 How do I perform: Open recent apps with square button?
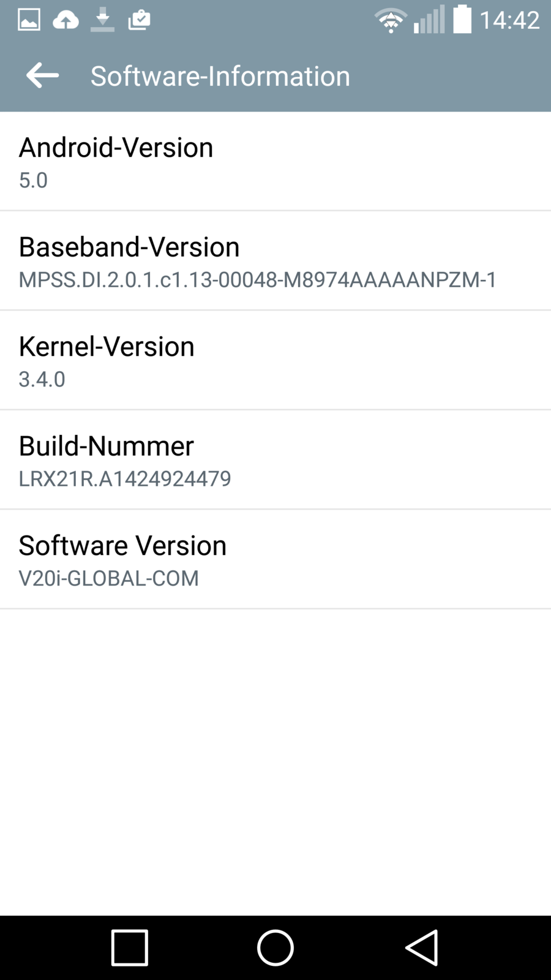point(129,948)
